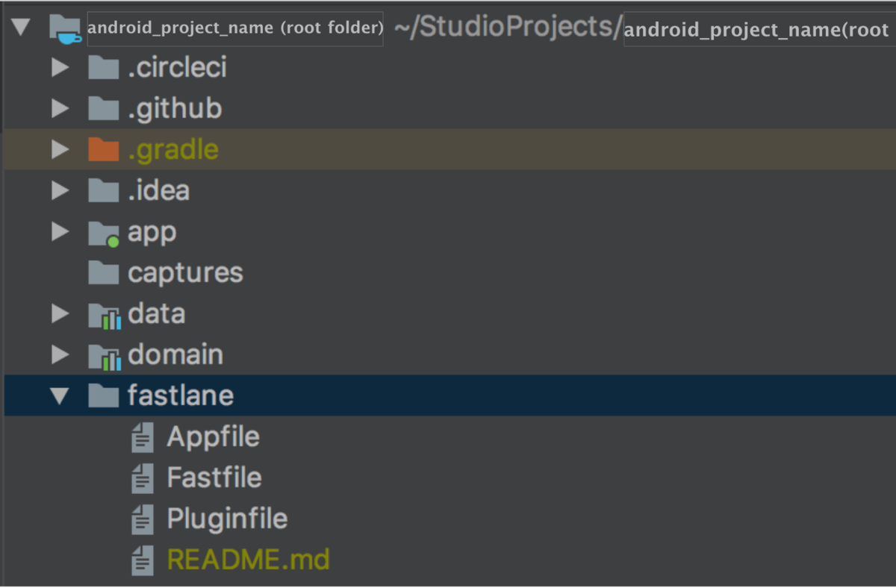The image size is (896, 588).
Task: Click the Pluginfile file icon
Action: click(143, 519)
